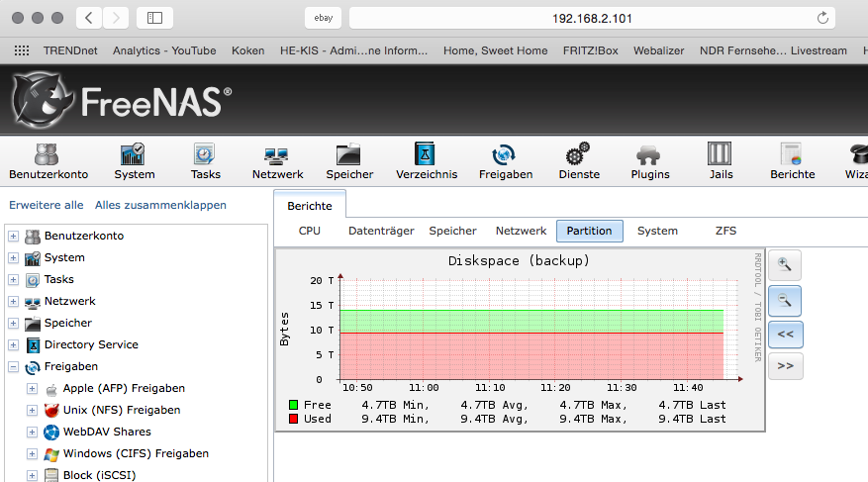The image size is (868, 482).
Task: Expand Windows (CIFS) Freigaben node
Action: coord(32,453)
